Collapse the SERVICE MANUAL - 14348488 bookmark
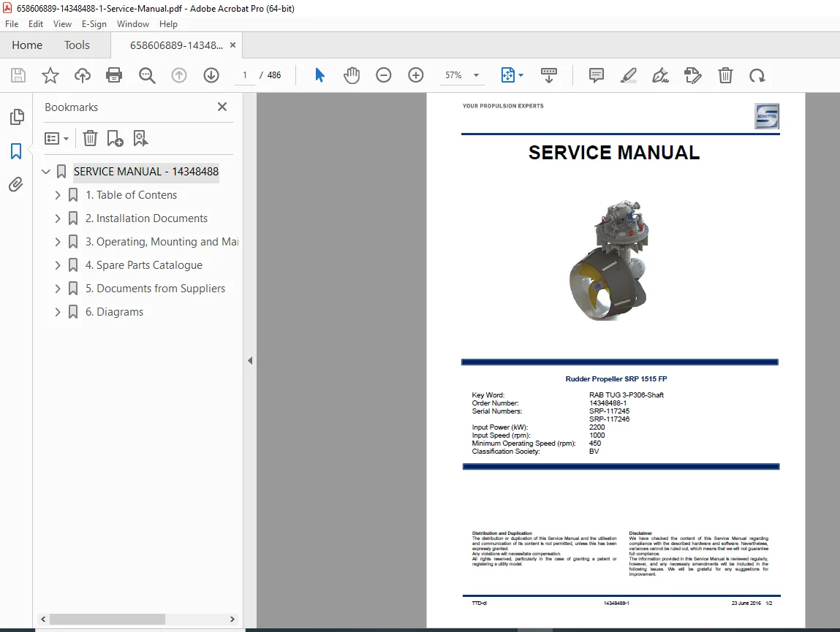 pos(46,172)
